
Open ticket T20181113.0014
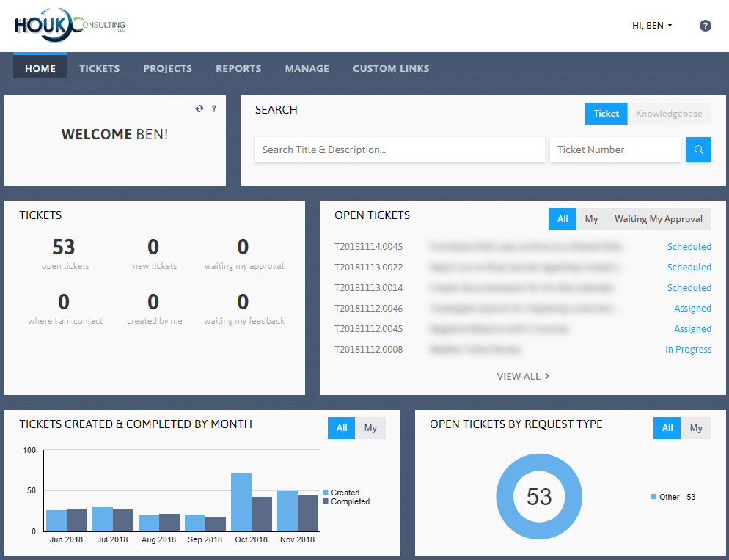(368, 287)
